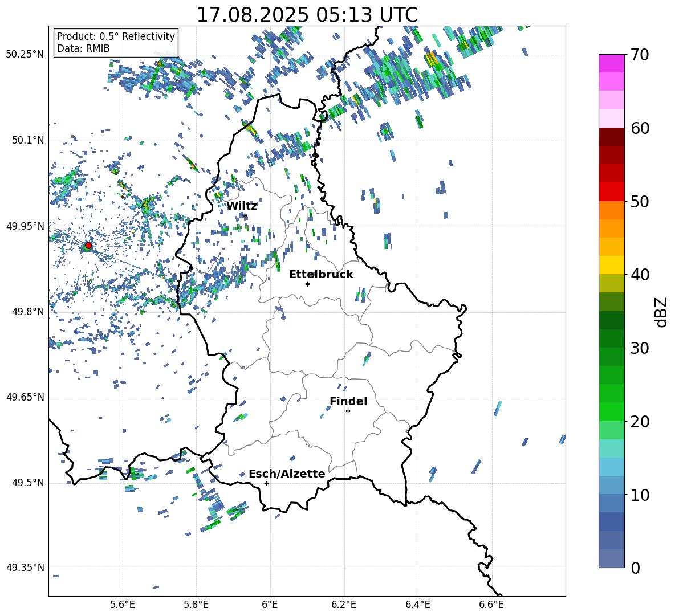Click the colorbar tick label 0
The width and height of the screenshot is (675, 616).
tap(636, 568)
